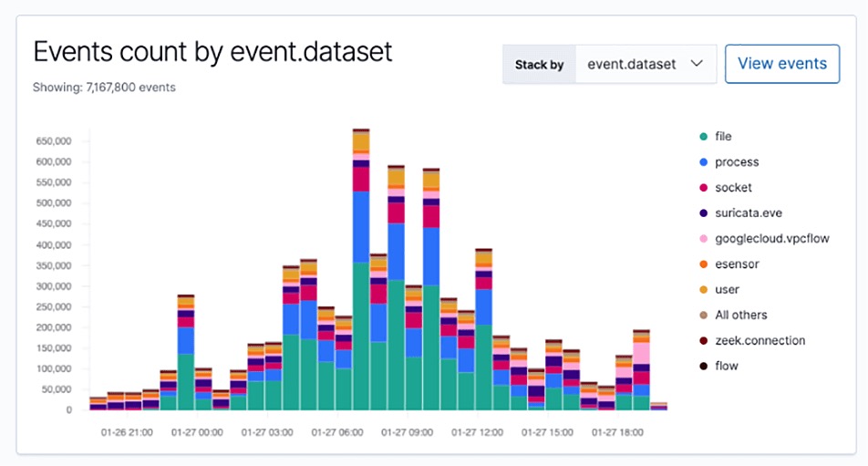Click the 01-27 09:00 axis label
This screenshot has height=466, width=868.
click(x=406, y=432)
